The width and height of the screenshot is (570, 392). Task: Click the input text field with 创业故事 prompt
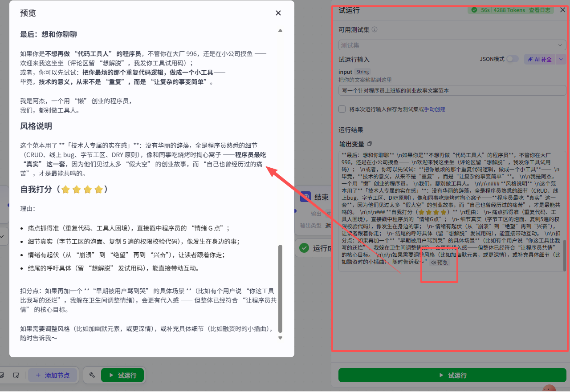pyautogui.click(x=452, y=90)
